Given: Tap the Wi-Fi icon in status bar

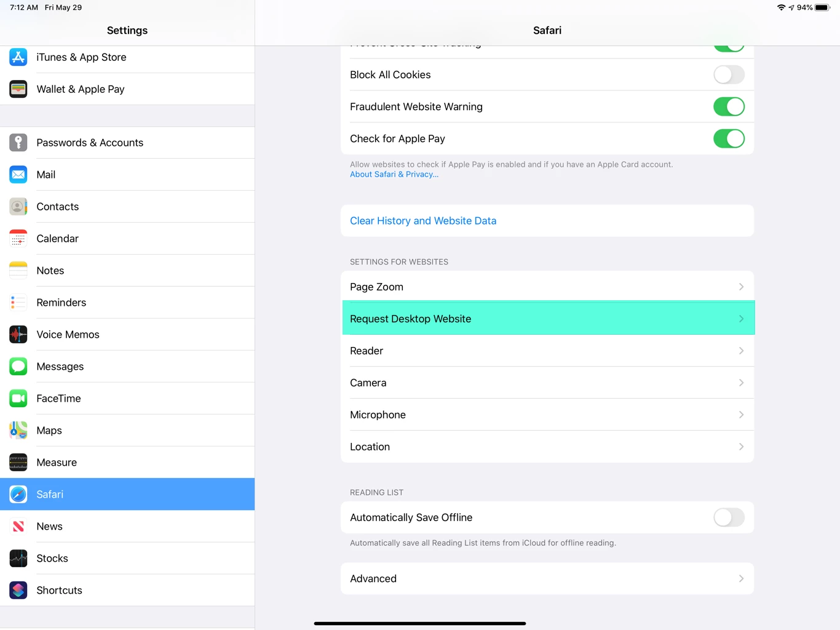Looking at the screenshot, I should click(x=781, y=7).
